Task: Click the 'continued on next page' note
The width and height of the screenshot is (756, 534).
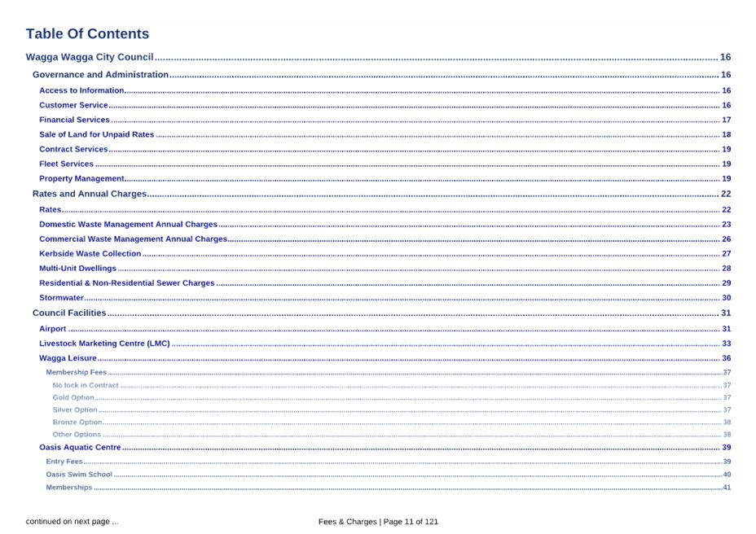Action: point(72,522)
